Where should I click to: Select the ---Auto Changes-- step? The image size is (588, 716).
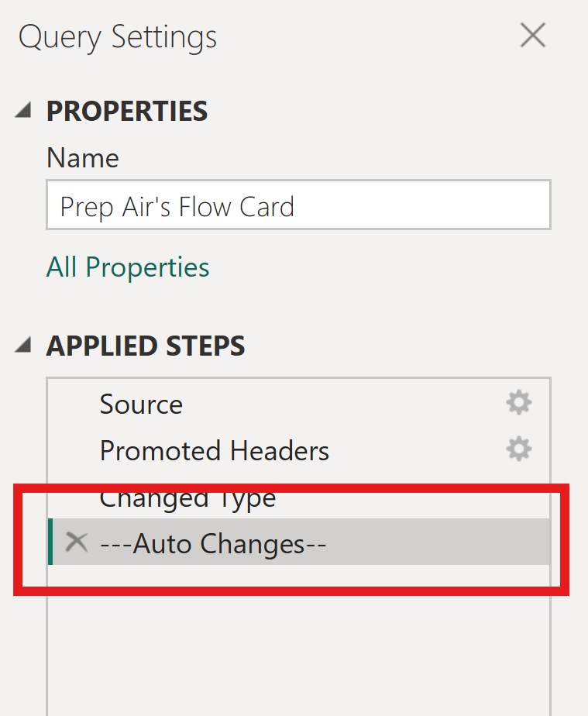click(x=213, y=543)
